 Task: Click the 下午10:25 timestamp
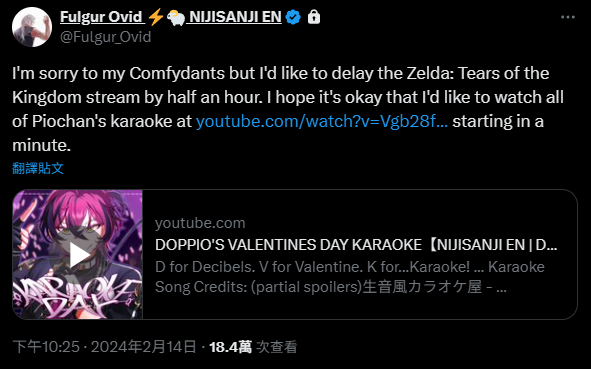[46, 347]
